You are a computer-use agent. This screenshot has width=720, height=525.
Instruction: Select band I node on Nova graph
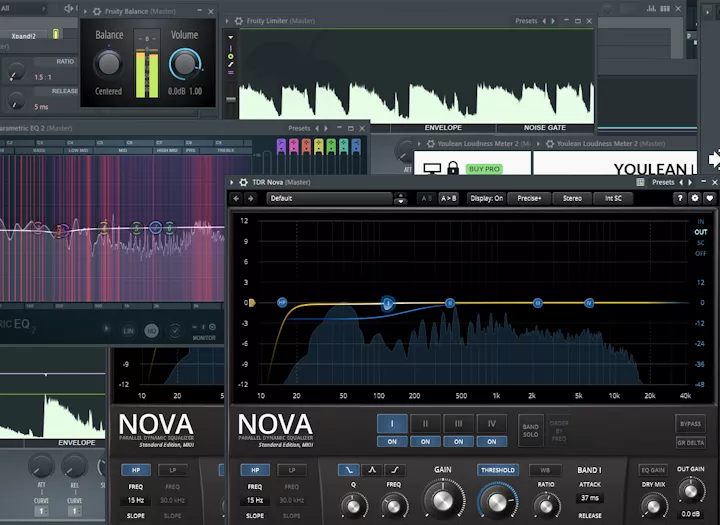pyautogui.click(x=388, y=303)
